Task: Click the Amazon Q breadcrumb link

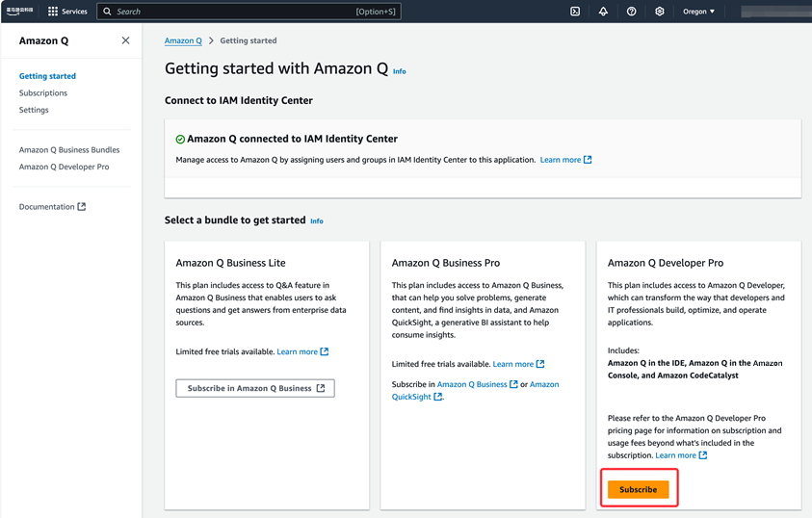Action: tap(183, 40)
